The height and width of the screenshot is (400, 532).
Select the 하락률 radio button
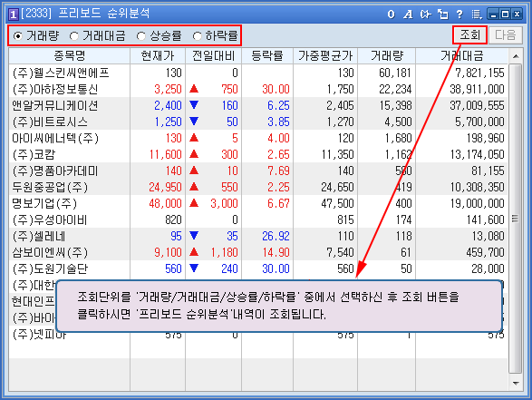point(197,35)
